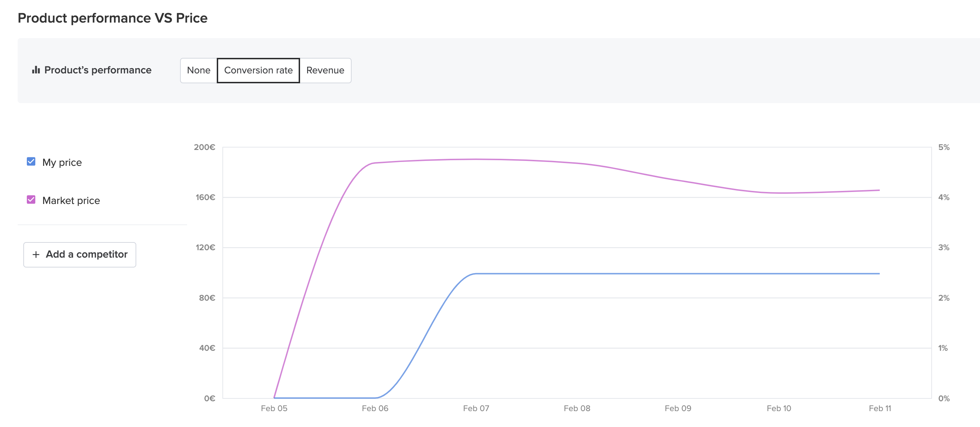Click the 80€ price axis label

tap(207, 298)
